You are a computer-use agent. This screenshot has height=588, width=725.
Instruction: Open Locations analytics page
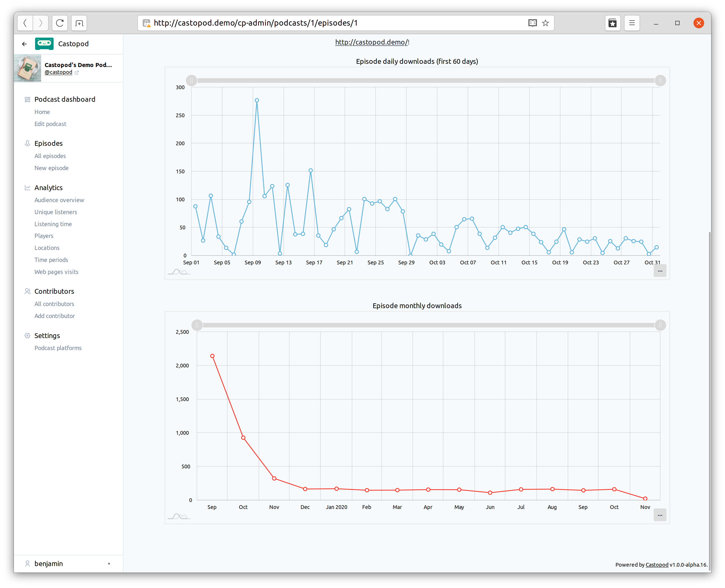point(47,248)
